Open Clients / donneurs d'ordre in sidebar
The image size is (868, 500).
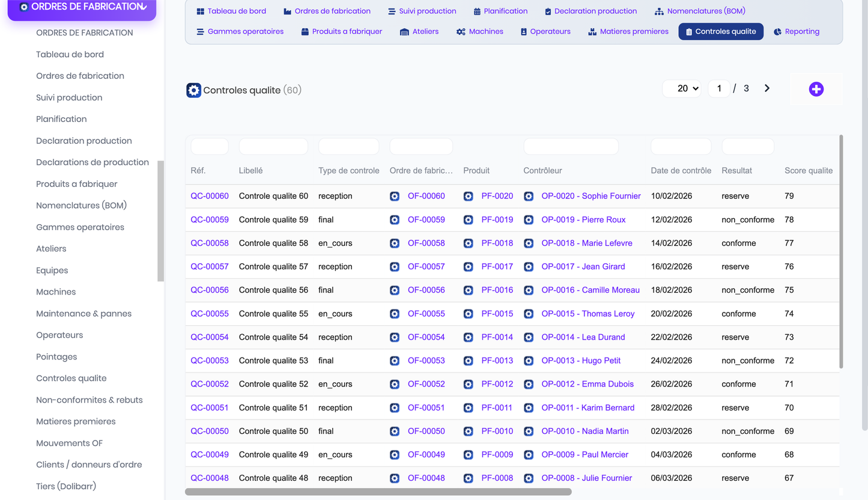coord(89,465)
